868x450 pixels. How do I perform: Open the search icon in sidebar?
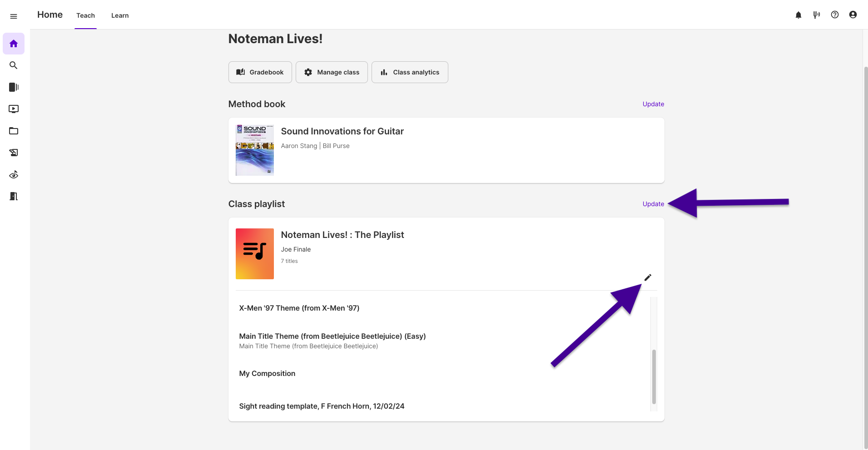14,65
